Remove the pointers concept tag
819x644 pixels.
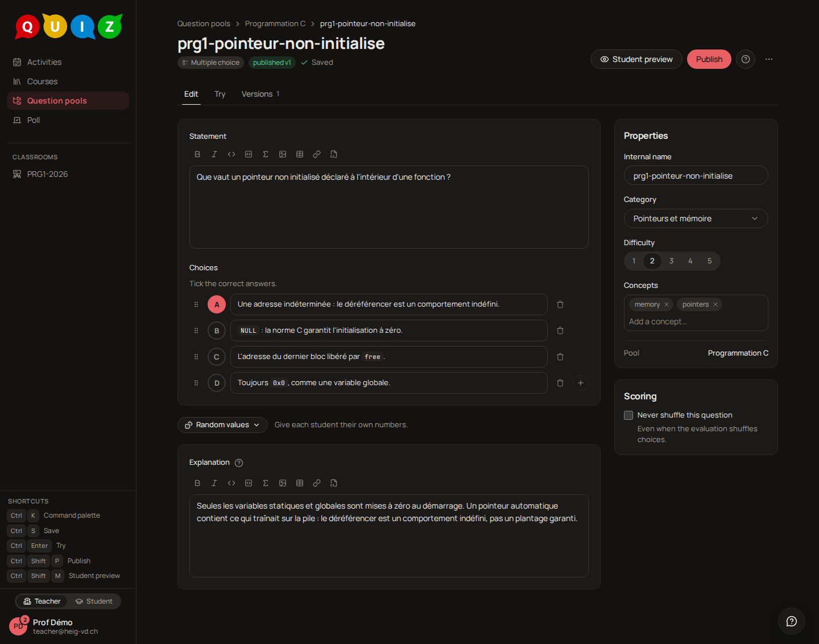pyautogui.click(x=715, y=304)
